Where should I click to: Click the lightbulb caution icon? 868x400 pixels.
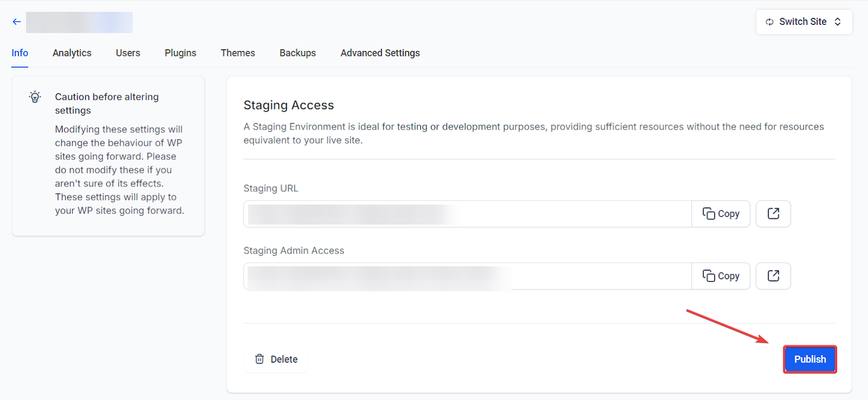click(35, 97)
